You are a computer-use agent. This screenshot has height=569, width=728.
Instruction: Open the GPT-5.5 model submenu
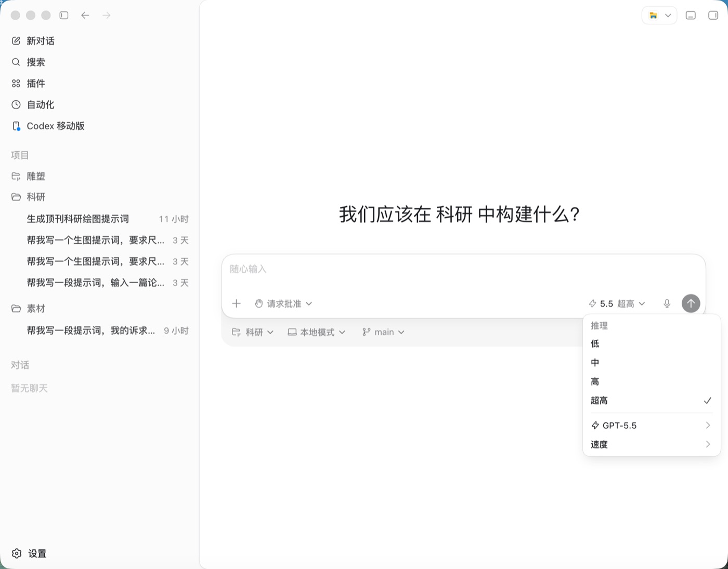[x=652, y=426]
